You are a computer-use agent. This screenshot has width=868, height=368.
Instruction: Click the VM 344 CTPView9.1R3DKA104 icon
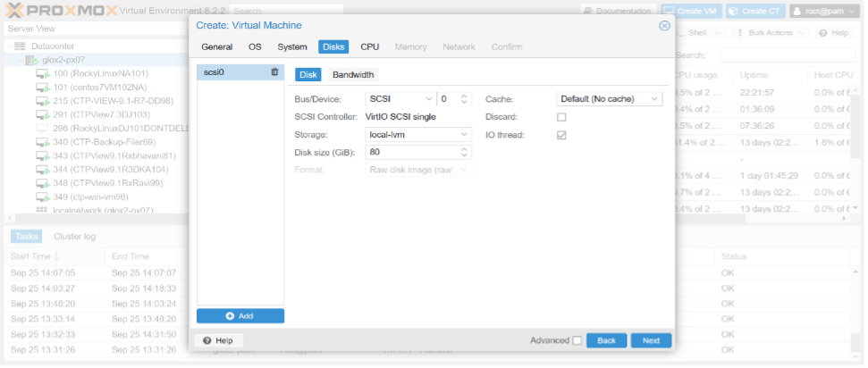(x=43, y=170)
